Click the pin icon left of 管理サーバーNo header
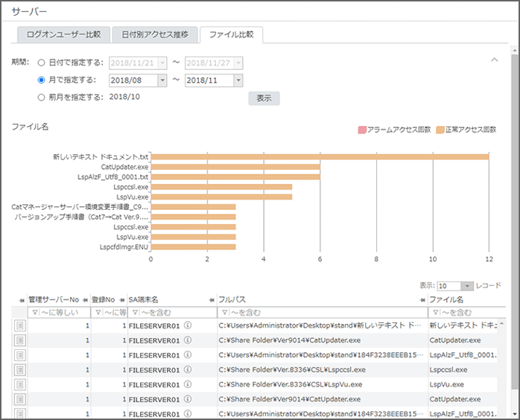Screen dimensions: 520x420 [22, 300]
